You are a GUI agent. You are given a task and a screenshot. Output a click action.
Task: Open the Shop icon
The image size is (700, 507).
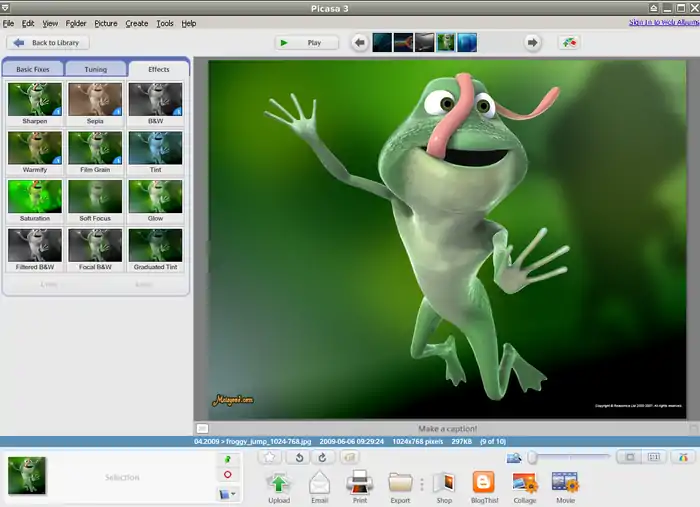coord(444,482)
